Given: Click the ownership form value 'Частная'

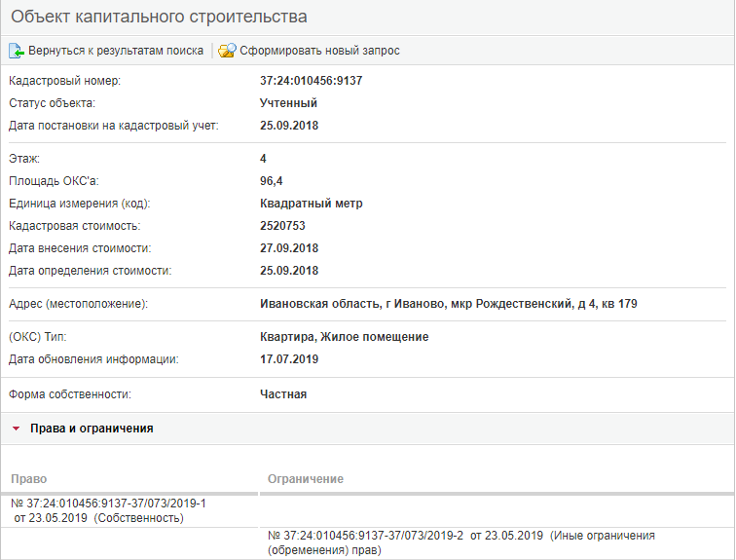Looking at the screenshot, I should point(283,394).
